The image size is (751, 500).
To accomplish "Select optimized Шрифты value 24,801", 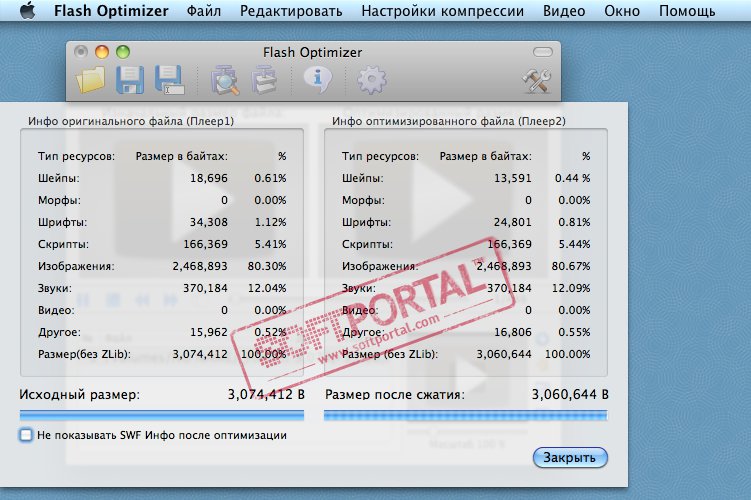I will tap(512, 222).
